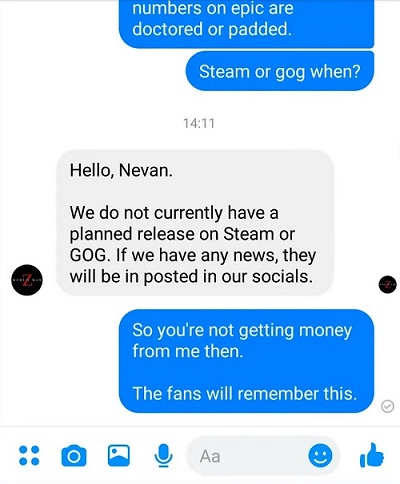The height and width of the screenshot is (484, 400).
Task: Tap the 'numbers on epic are' line
Action: [x=213, y=8]
